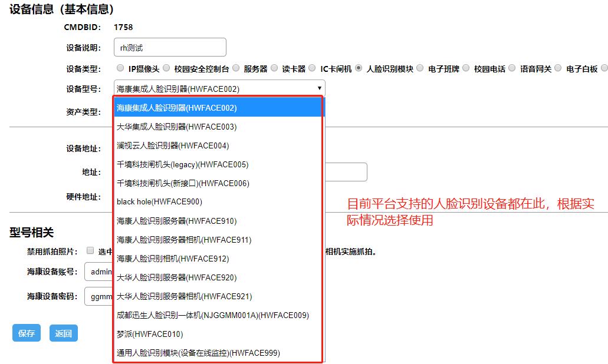Pick the 读卡器 device type

tap(274, 68)
